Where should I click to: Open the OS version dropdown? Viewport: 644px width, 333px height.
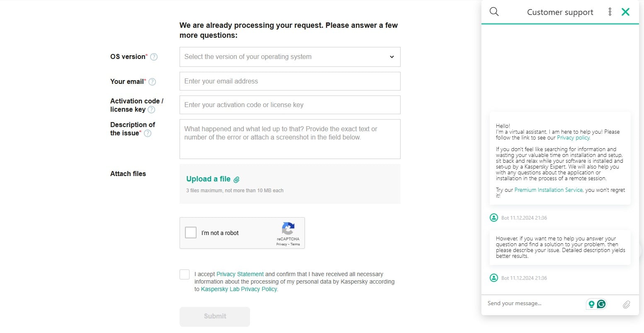click(289, 56)
